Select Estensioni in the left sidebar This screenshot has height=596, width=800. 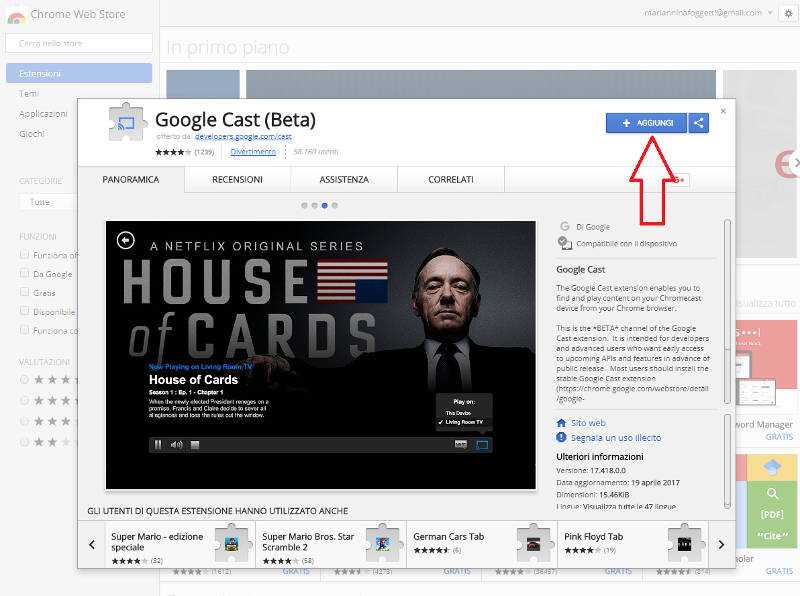point(79,73)
